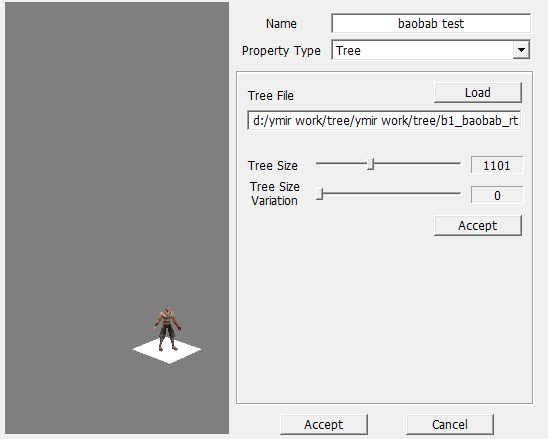Click the Tree Size value field 1101
Viewport: 548px width, 439px height.
coord(497,165)
